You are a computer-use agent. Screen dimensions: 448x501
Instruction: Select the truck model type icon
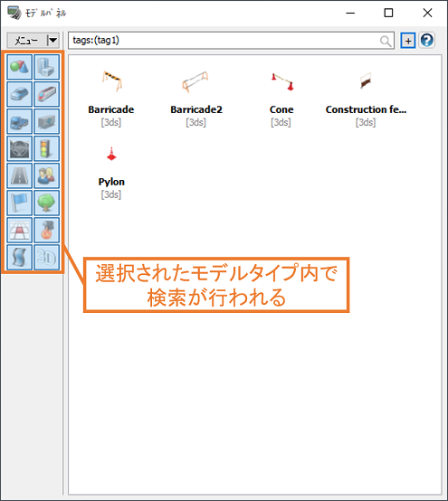pos(20,121)
